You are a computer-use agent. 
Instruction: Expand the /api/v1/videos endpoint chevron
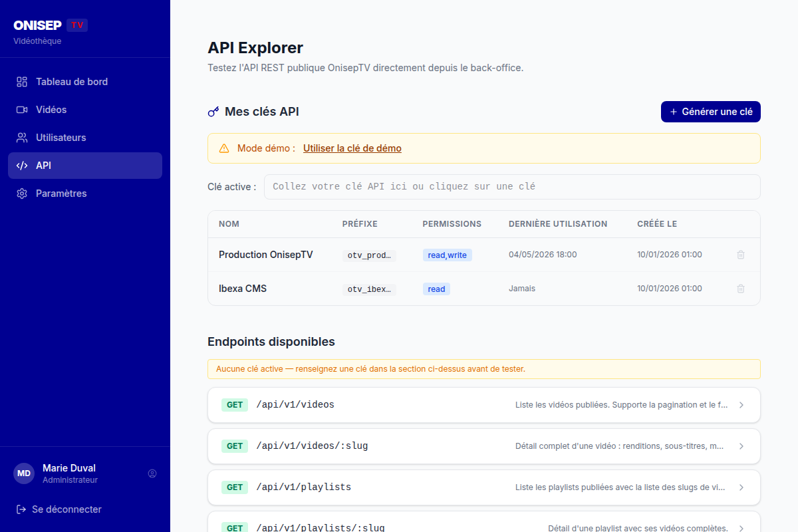741,405
